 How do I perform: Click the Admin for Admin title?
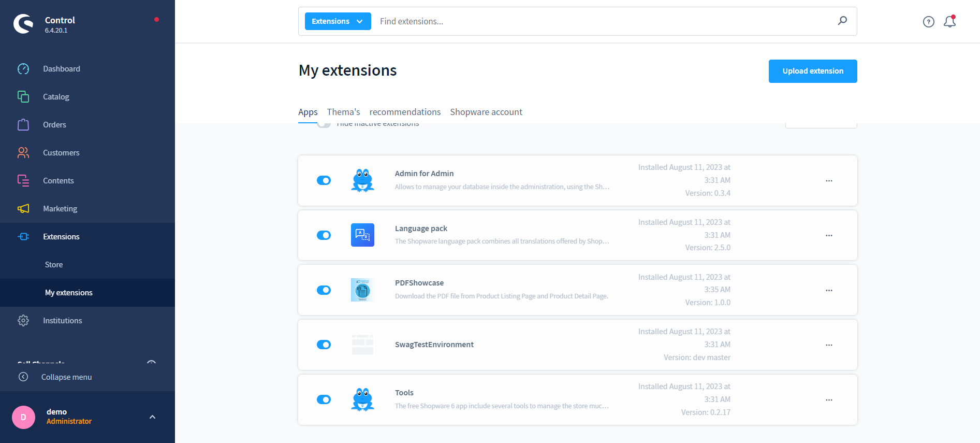coord(424,174)
